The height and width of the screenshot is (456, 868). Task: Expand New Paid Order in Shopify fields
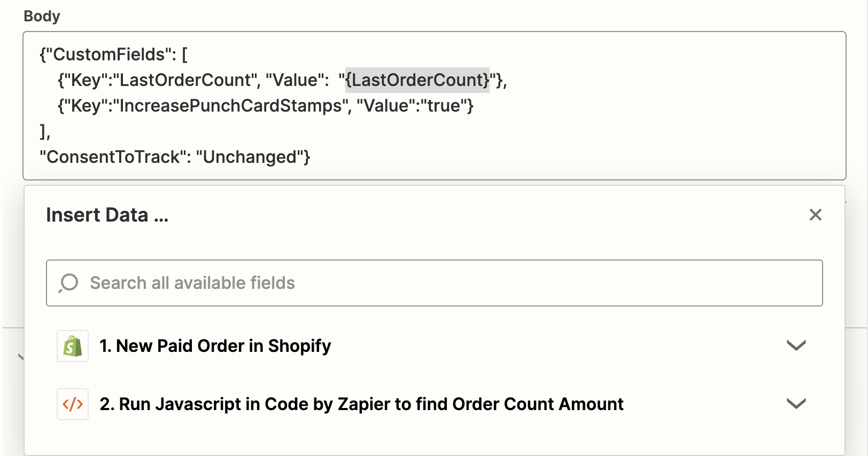pyautogui.click(x=796, y=345)
